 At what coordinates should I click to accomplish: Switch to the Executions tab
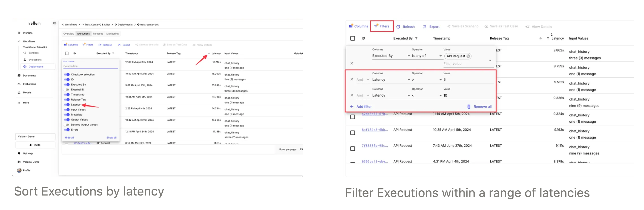(83, 34)
